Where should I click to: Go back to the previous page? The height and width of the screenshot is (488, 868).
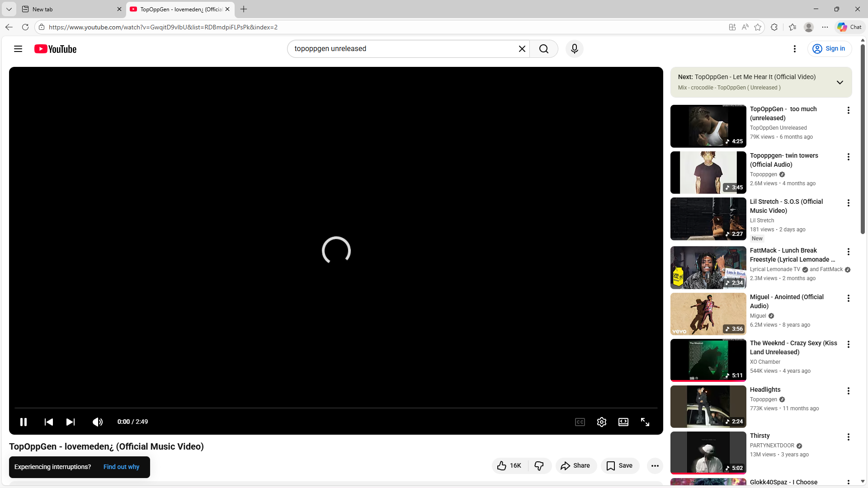(x=9, y=27)
